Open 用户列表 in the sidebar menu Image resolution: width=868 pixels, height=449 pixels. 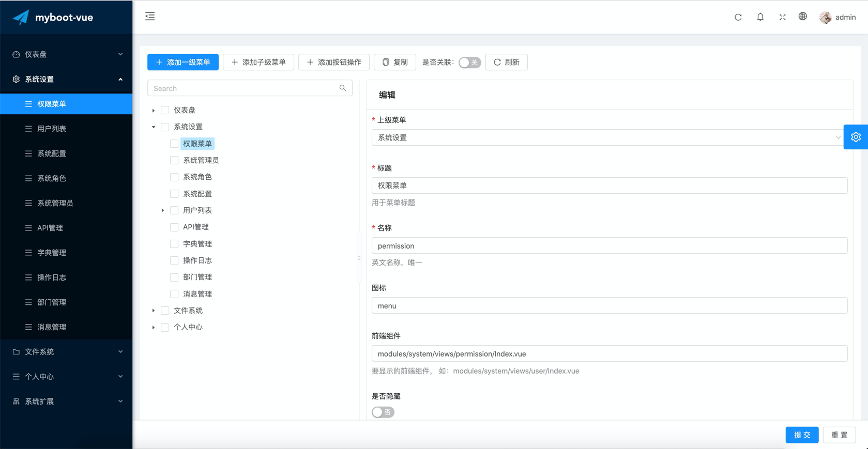pos(66,129)
